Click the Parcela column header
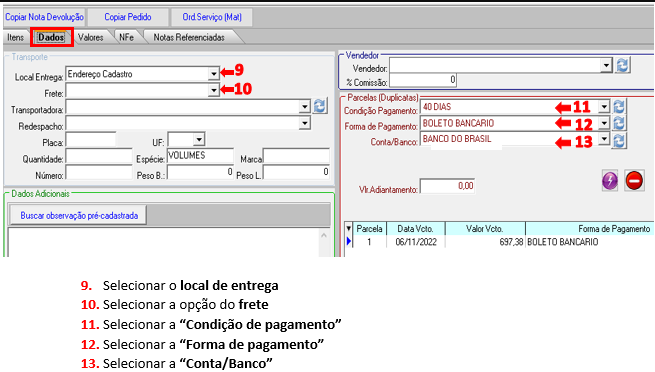655x372 pixels. click(369, 228)
